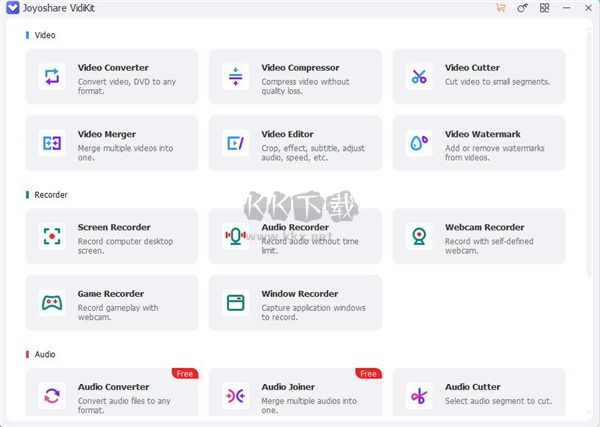Click the Audio section heading
This screenshot has height=427, width=600.
[45, 354]
